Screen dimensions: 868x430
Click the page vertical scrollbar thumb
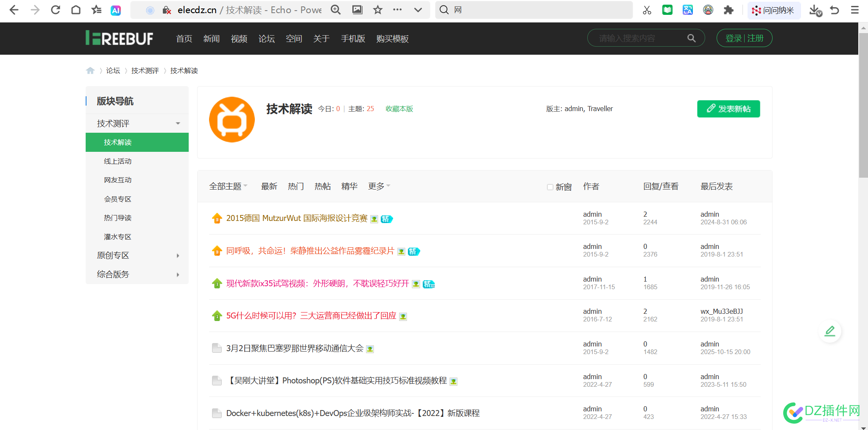[x=863, y=105]
